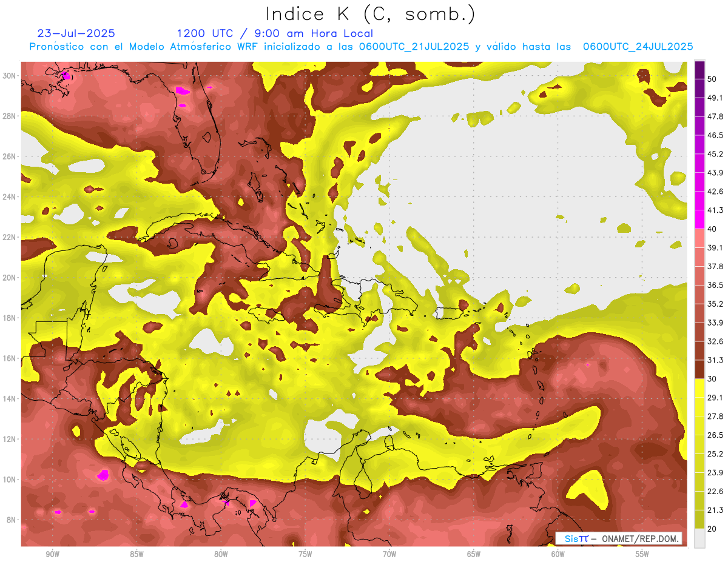Click the "1200 UTC / 9:00 am Hora Local" text
This screenshot has height=562, width=728.
(x=275, y=33)
